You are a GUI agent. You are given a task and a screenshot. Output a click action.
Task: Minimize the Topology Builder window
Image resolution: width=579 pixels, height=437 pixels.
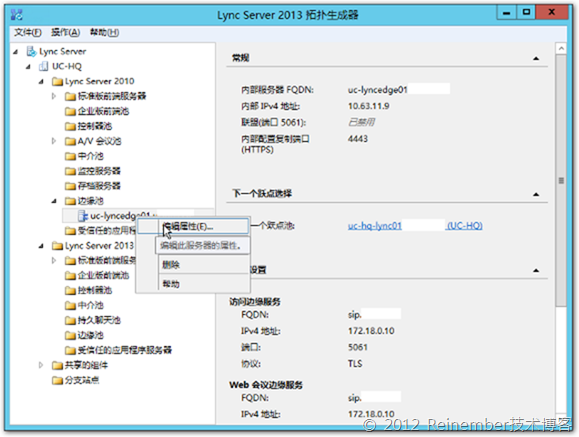coord(506,13)
